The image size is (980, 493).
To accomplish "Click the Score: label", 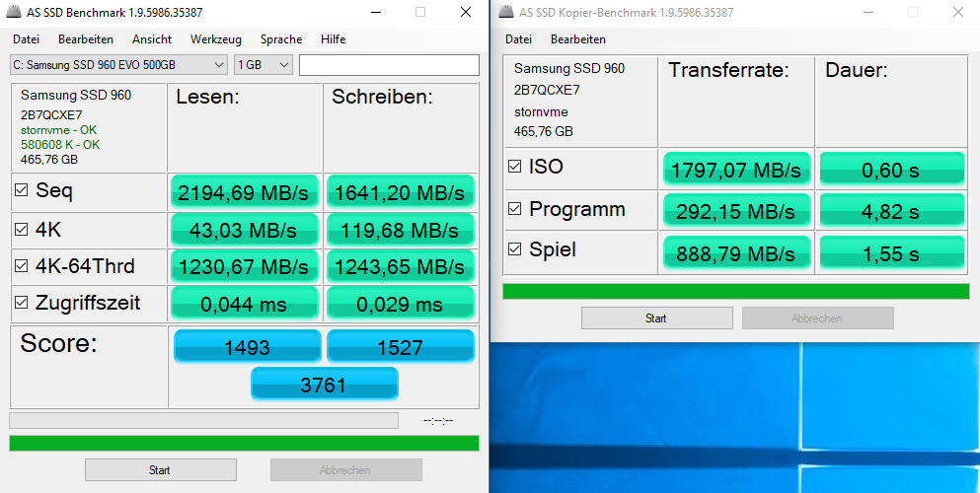I will (x=59, y=344).
